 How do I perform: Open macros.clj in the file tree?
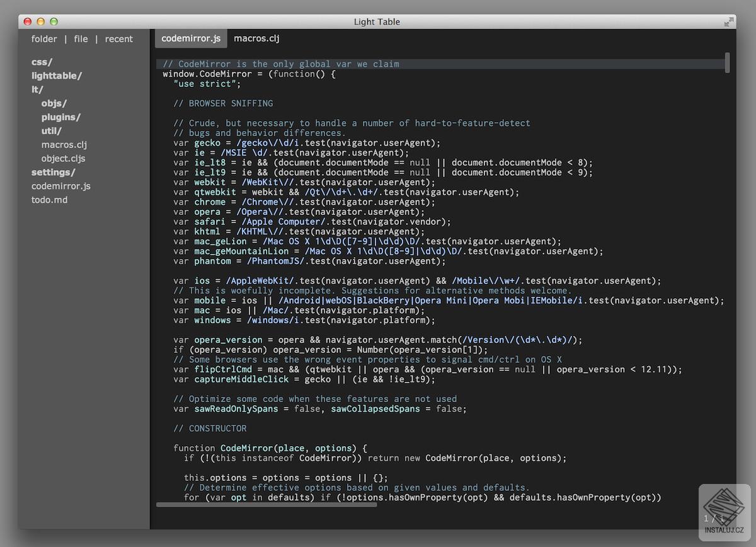[64, 145]
